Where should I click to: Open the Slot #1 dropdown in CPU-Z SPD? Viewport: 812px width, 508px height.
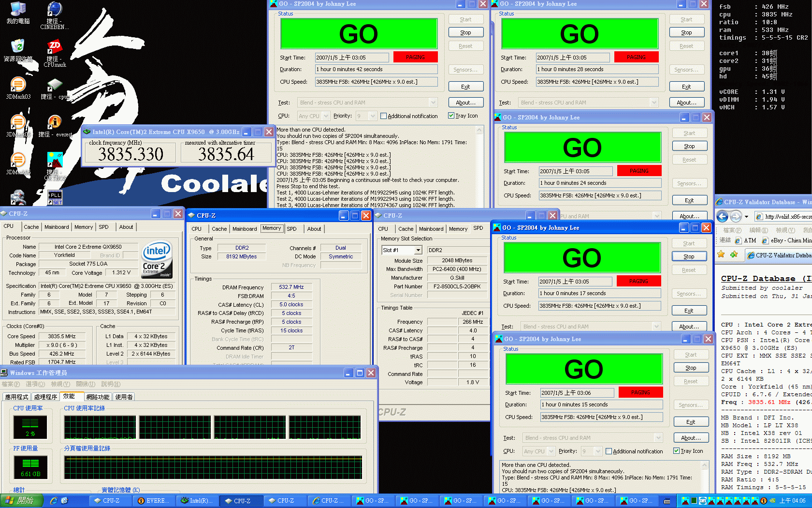click(x=418, y=250)
